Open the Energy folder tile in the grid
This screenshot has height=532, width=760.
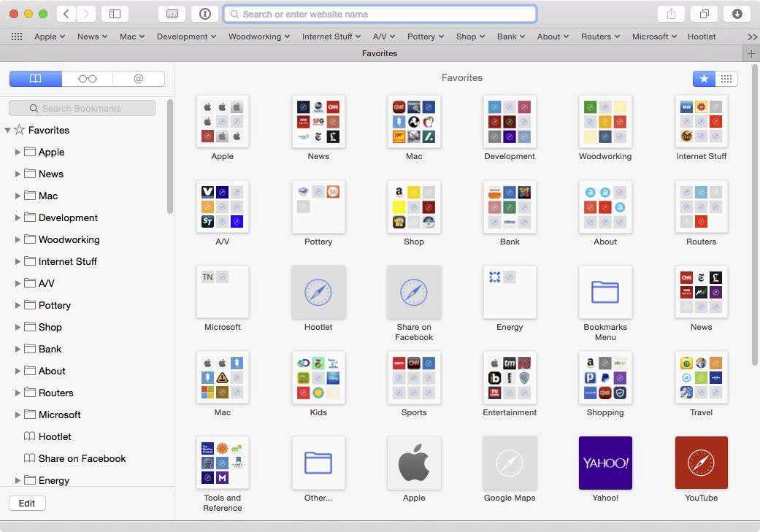point(510,292)
